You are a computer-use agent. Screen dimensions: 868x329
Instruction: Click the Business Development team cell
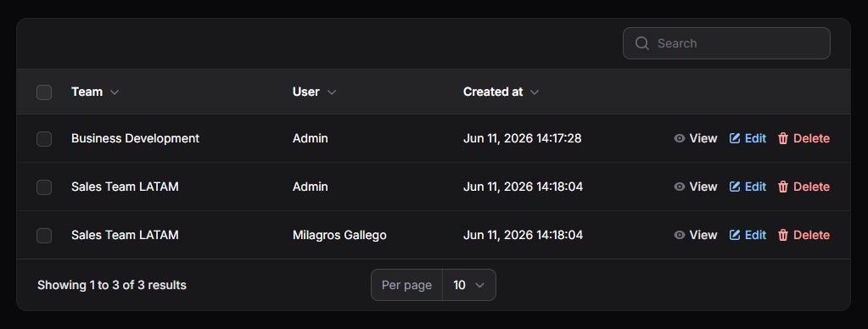135,138
